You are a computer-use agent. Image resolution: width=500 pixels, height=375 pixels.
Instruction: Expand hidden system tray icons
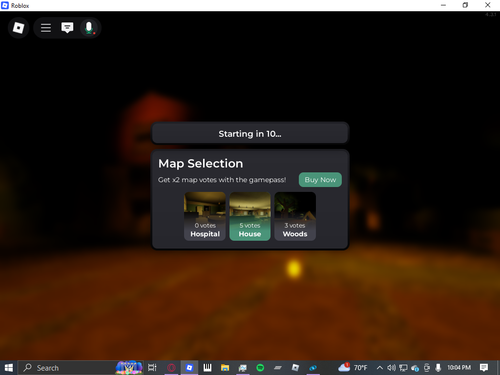pyautogui.click(x=380, y=368)
